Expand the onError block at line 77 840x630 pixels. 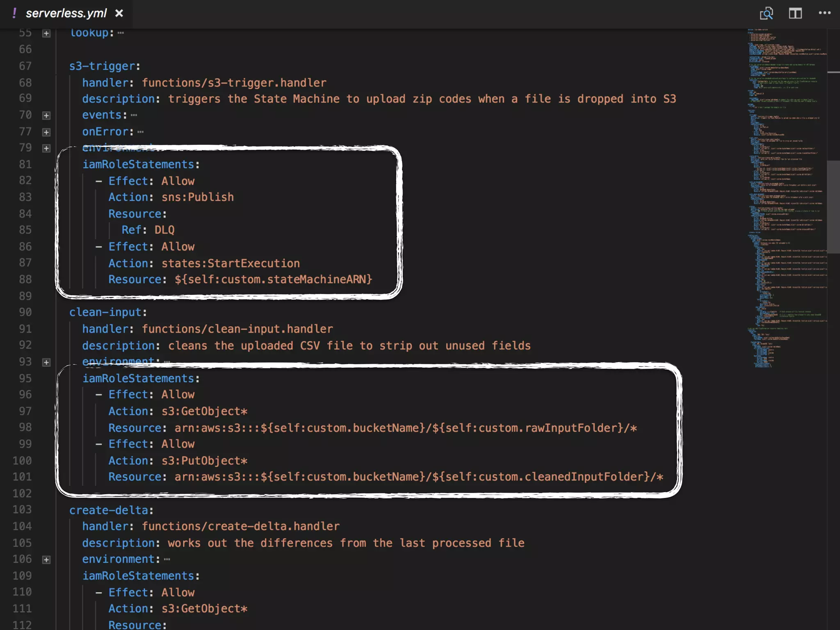[46, 132]
